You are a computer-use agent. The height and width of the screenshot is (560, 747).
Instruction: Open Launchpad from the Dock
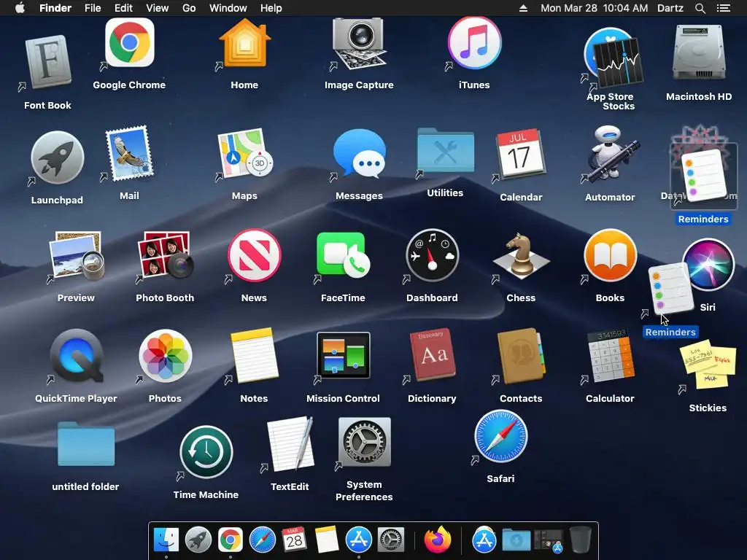198,540
